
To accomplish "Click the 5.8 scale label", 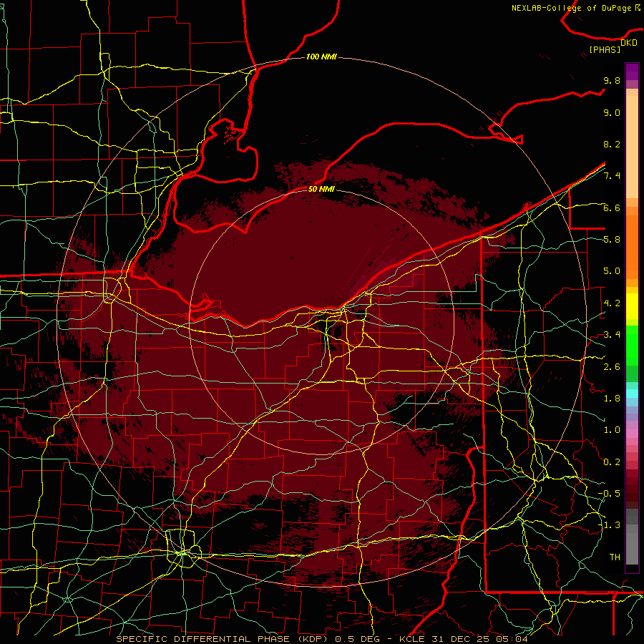I will pyautogui.click(x=612, y=240).
